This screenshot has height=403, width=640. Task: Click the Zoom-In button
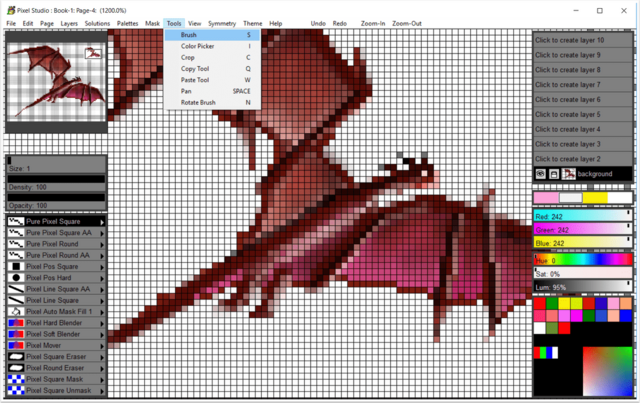373,23
